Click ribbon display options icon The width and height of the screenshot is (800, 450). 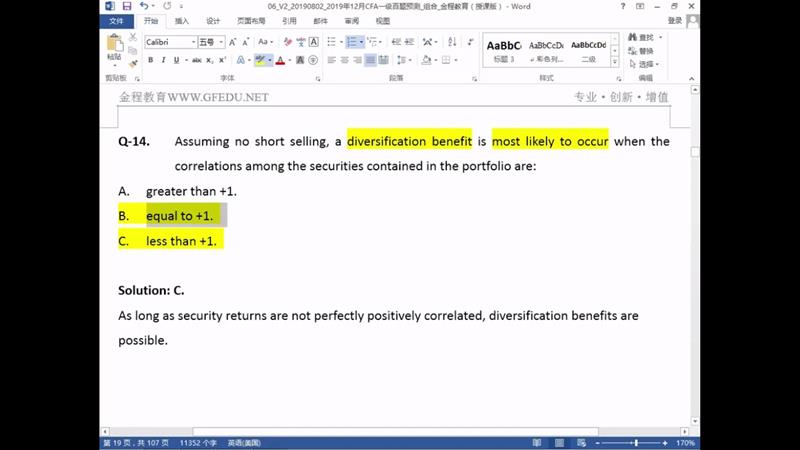pos(640,6)
